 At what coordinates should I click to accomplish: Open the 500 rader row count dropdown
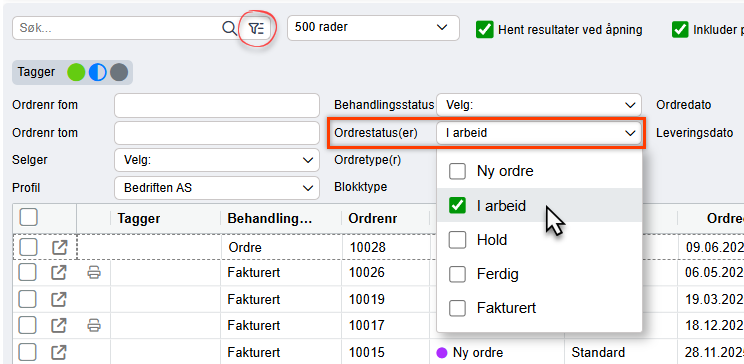click(373, 28)
